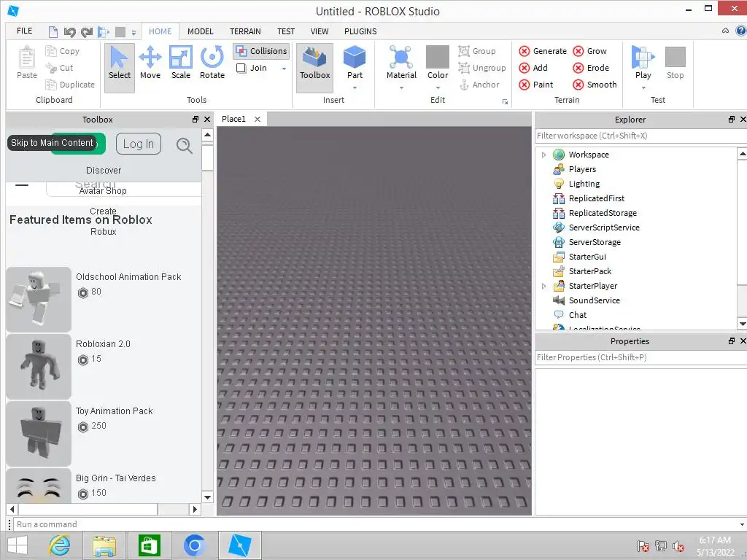This screenshot has height=560, width=747.
Task: Switch to the VIEW tab
Action: click(x=320, y=31)
